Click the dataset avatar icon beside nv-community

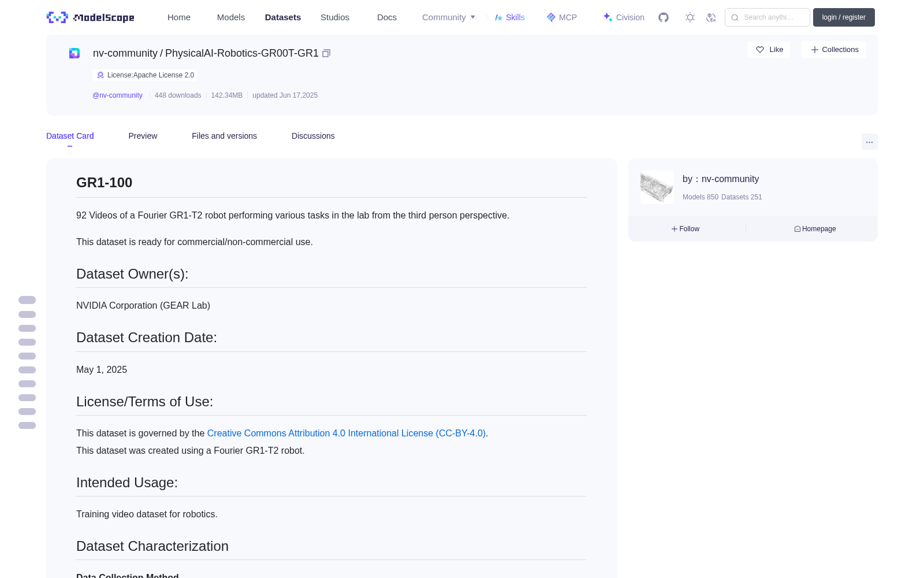pos(74,53)
